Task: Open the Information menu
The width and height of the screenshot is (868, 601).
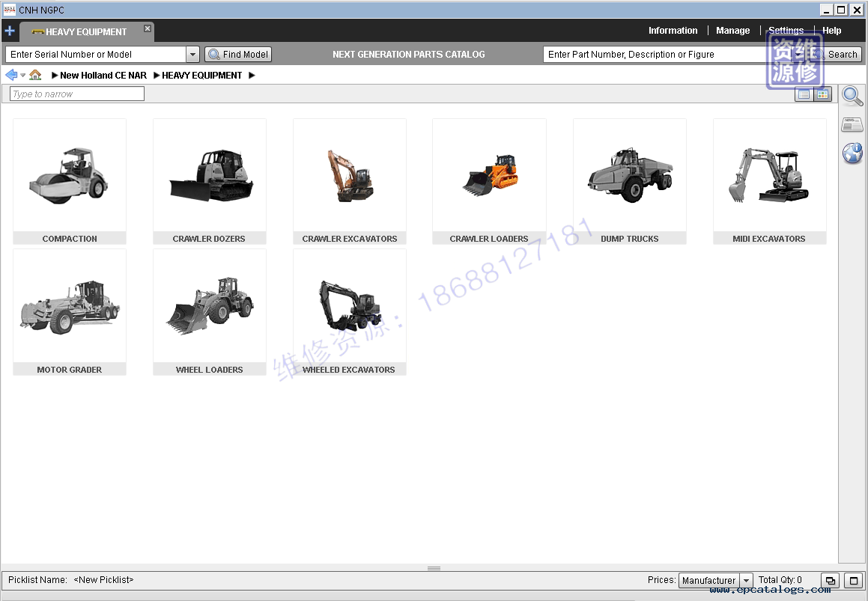Action: [673, 31]
